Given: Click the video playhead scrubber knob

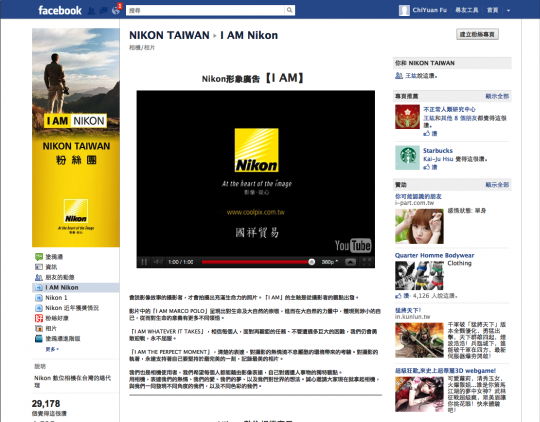Looking at the screenshot, I should 311,262.
